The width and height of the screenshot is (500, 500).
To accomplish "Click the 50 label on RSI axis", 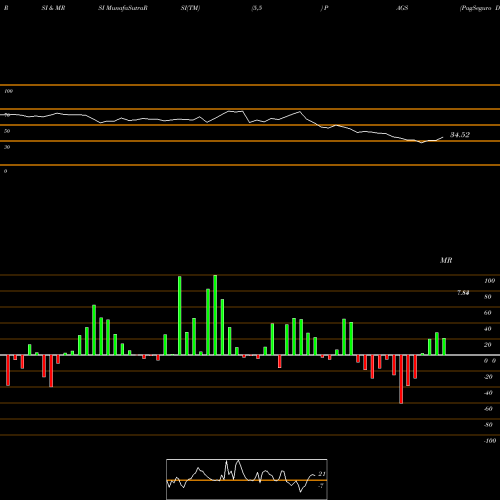I will point(7,131).
